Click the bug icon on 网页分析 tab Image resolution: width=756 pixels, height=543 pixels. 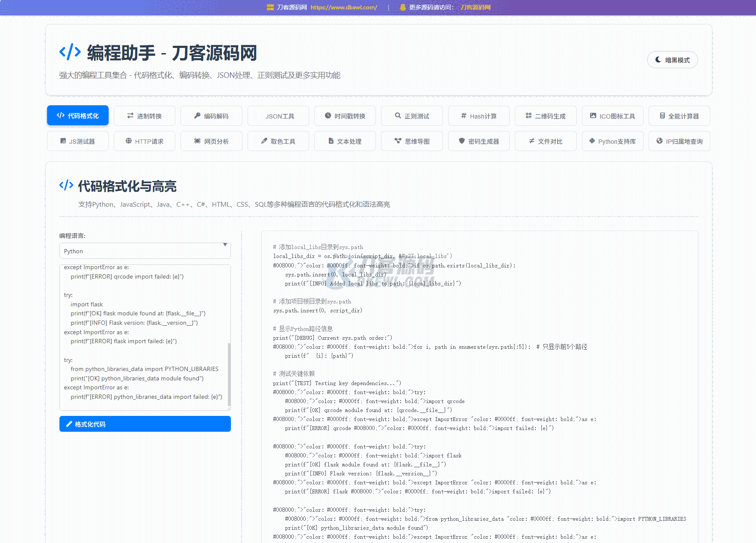197,141
